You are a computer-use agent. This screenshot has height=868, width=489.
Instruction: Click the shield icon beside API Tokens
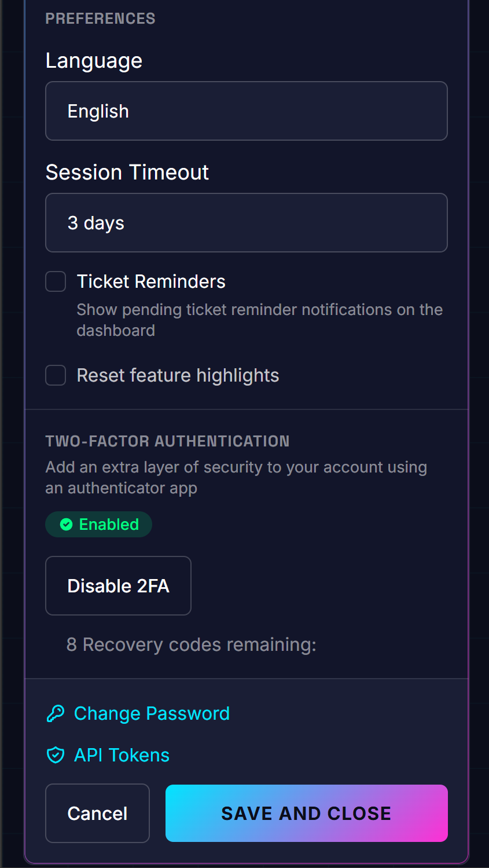coord(56,755)
